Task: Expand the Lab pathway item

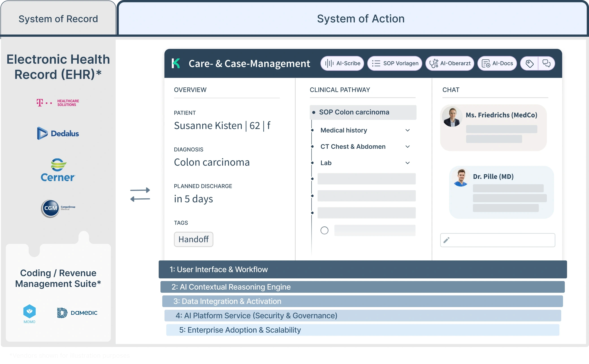Action: (x=407, y=163)
